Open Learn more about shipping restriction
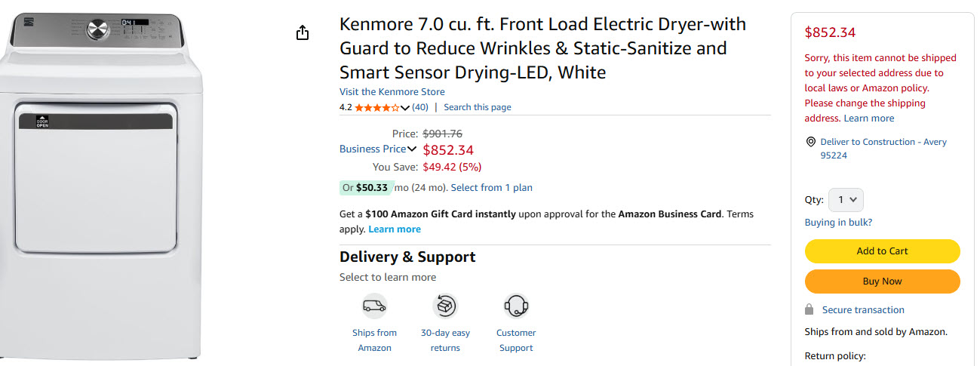The width and height of the screenshot is (980, 366). click(x=869, y=118)
